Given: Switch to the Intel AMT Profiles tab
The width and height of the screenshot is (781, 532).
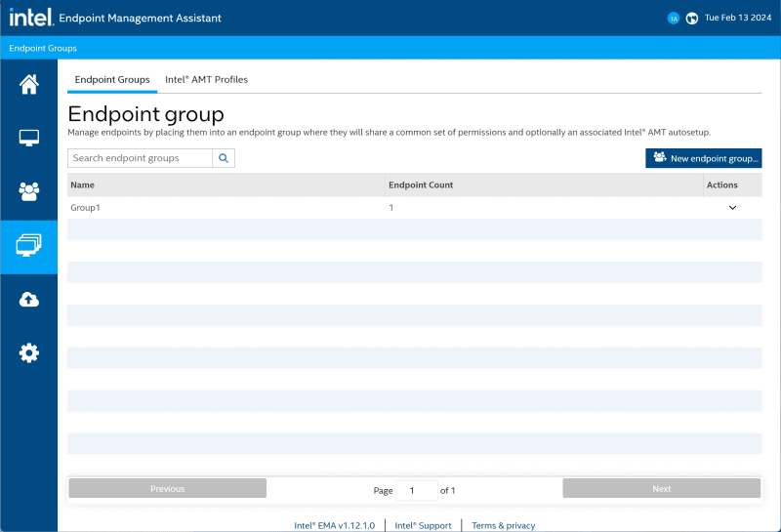Looking at the screenshot, I should click(x=206, y=80).
